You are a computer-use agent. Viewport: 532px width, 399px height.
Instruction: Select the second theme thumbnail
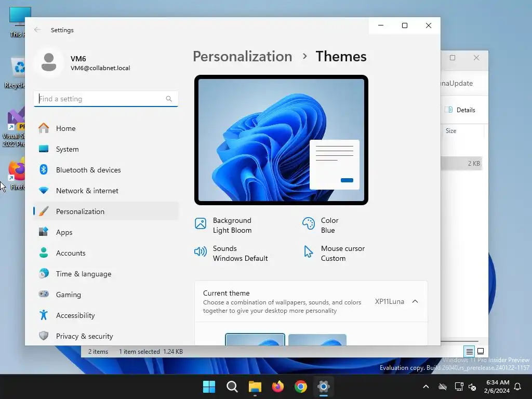point(317,340)
